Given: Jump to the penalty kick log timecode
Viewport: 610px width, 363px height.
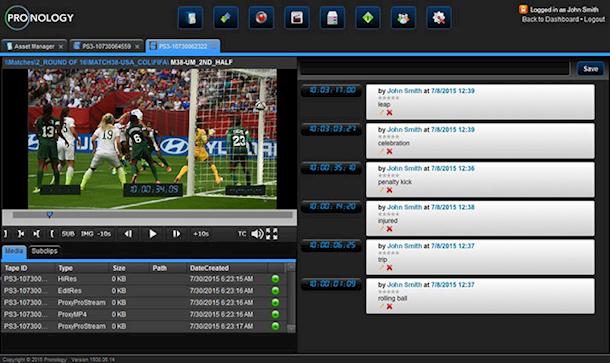Looking at the screenshot, I should click(x=332, y=168).
